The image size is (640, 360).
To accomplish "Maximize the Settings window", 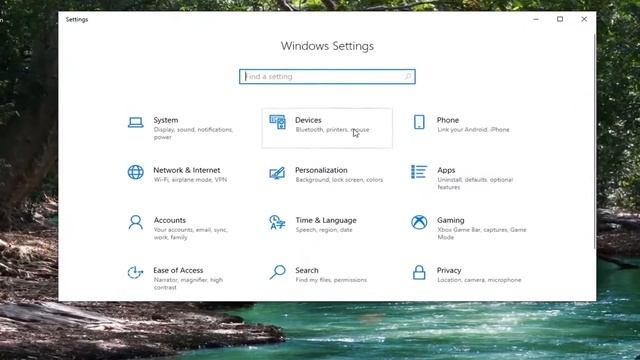I will coord(560,19).
